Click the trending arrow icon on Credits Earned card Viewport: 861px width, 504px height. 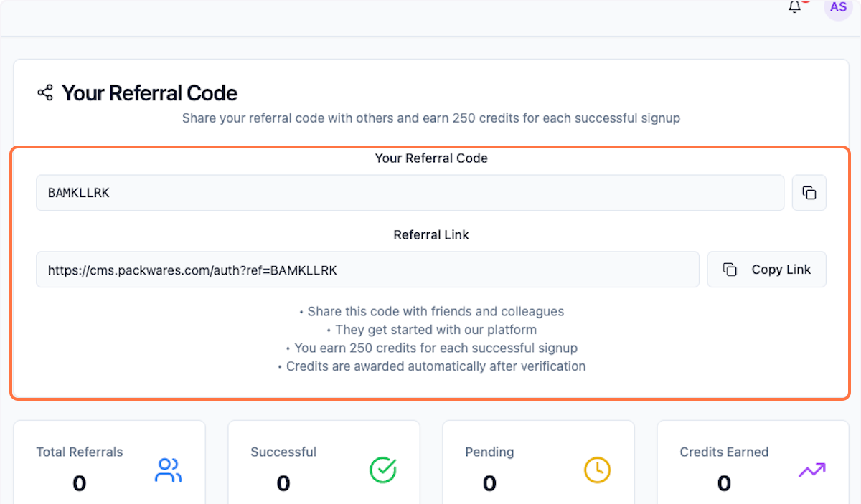pos(811,470)
